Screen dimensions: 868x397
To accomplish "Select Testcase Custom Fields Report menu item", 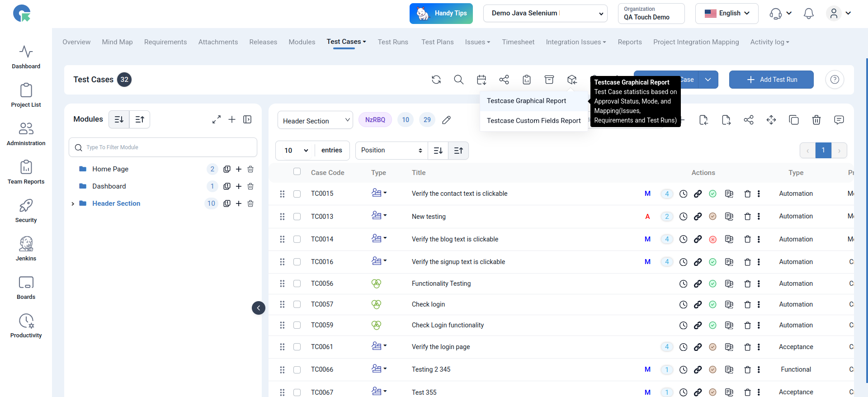I will point(533,121).
